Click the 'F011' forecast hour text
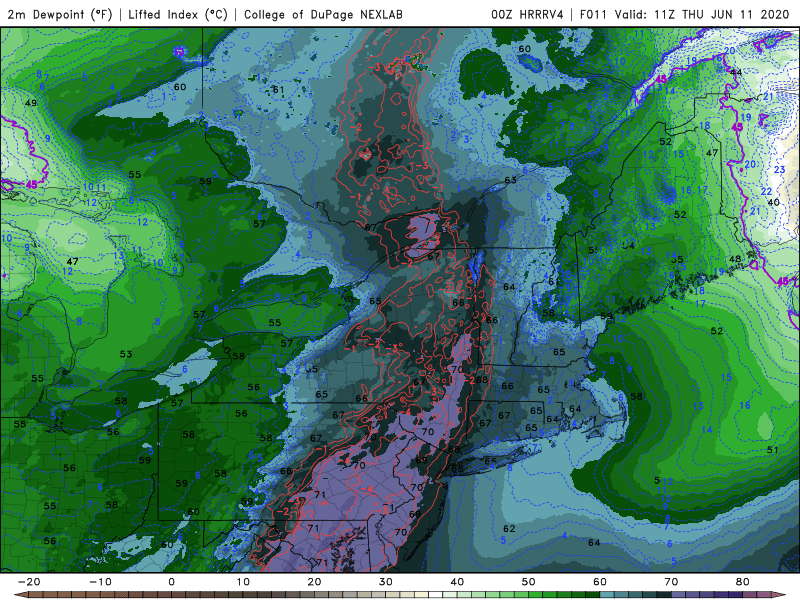Image resolution: width=800 pixels, height=600 pixels. [593, 14]
